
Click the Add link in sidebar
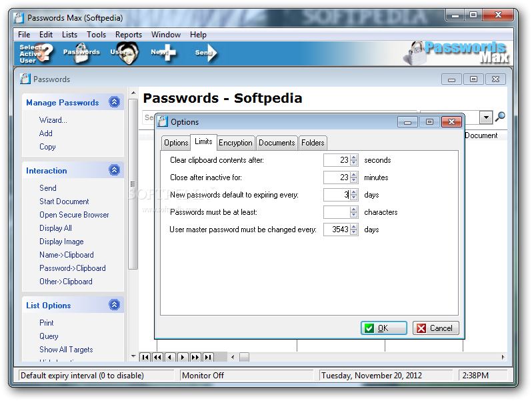point(46,133)
